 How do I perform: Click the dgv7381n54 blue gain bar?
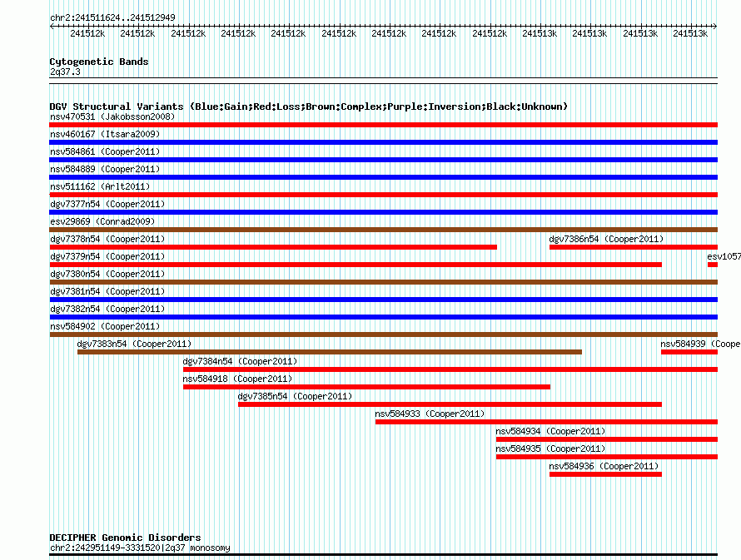pyautogui.click(x=383, y=300)
